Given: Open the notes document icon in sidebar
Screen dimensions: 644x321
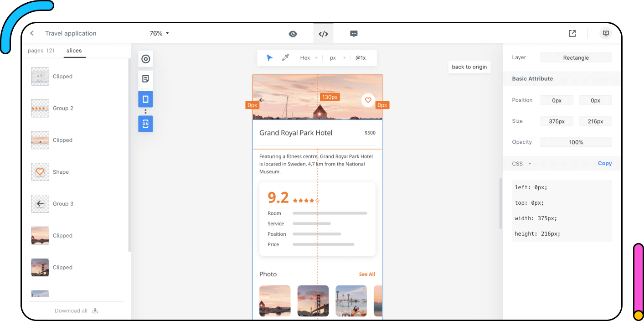Looking at the screenshot, I should point(145,79).
